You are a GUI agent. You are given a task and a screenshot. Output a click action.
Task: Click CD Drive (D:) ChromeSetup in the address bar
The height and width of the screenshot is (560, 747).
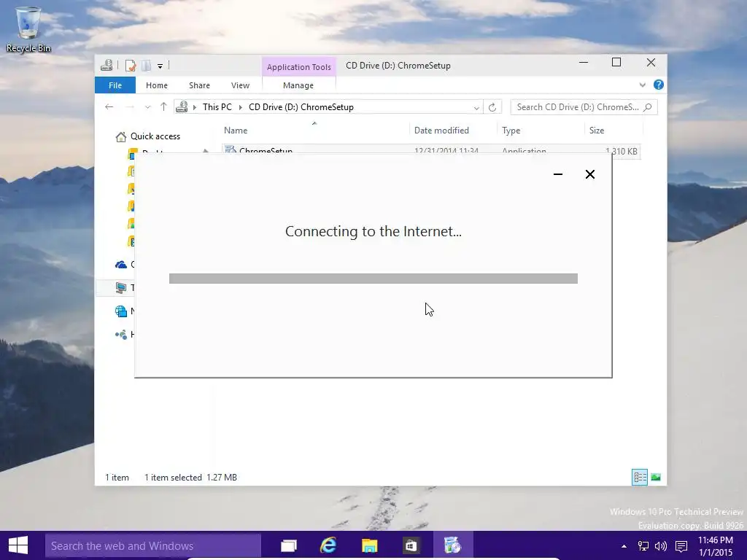coord(301,107)
